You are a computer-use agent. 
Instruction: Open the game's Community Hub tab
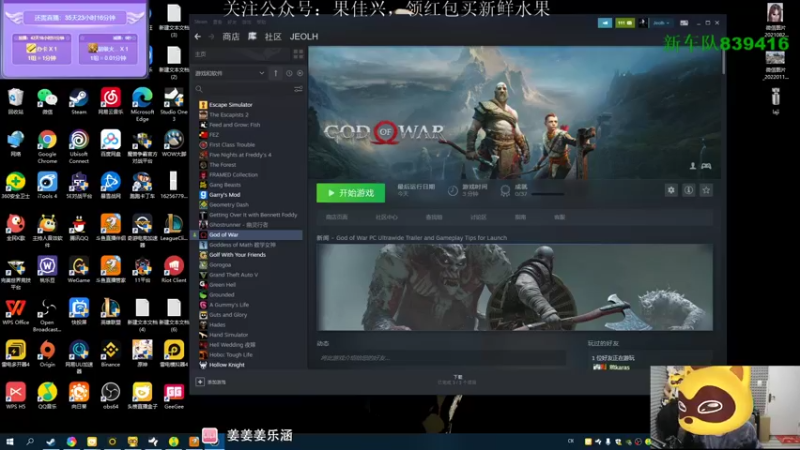point(386,217)
